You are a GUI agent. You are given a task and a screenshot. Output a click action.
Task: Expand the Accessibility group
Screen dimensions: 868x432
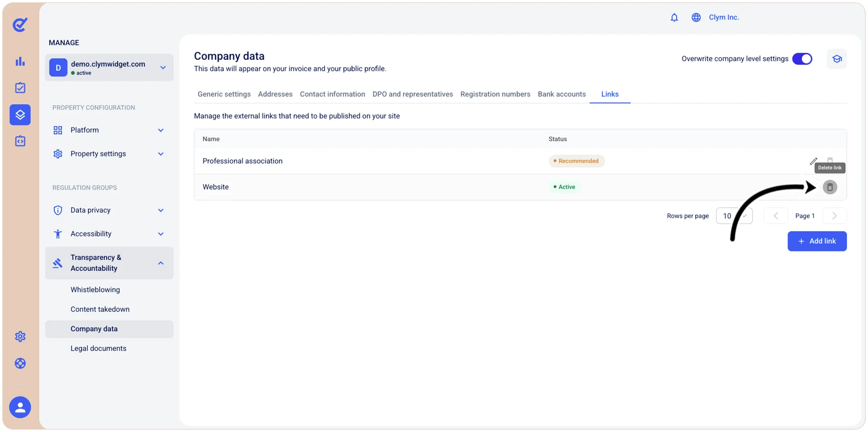coord(109,234)
